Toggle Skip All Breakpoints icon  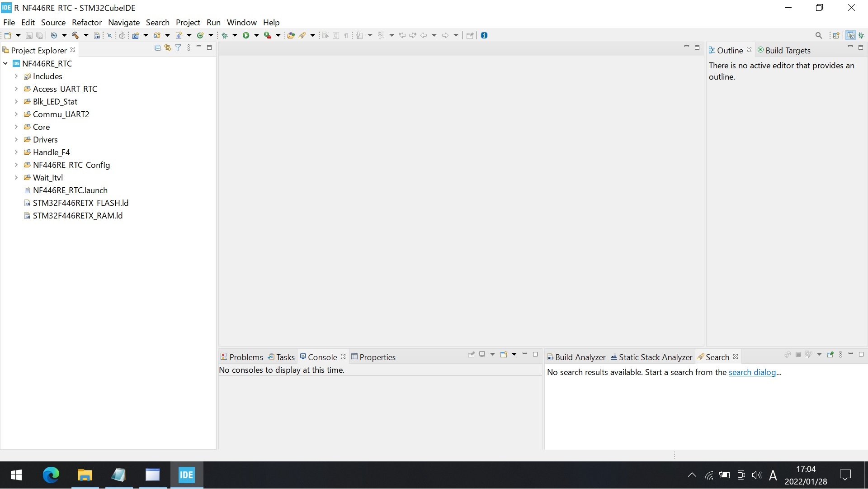[109, 35]
